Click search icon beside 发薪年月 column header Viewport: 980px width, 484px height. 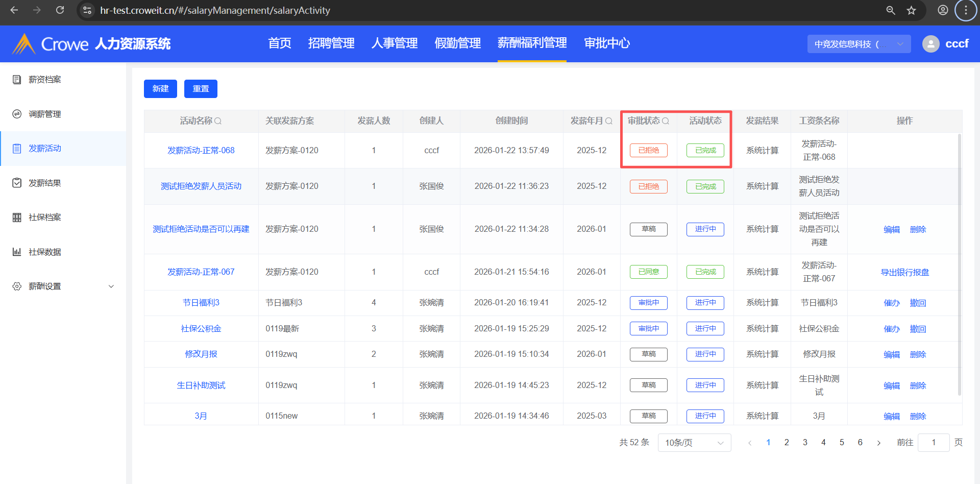[608, 121]
